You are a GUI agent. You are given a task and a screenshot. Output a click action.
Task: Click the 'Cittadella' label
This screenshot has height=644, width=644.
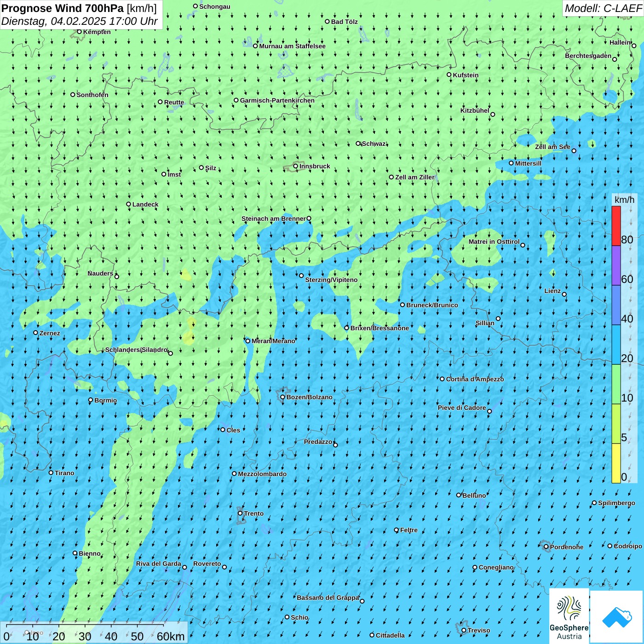click(390, 635)
